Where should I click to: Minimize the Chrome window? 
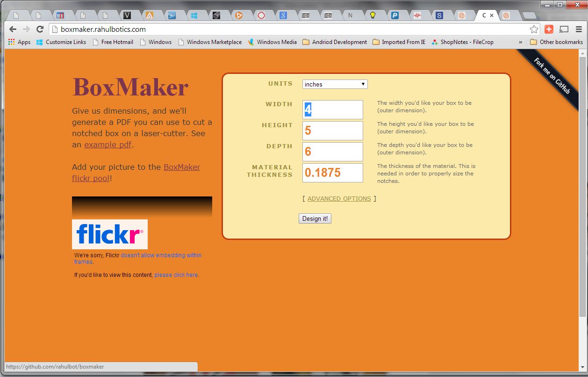point(547,4)
